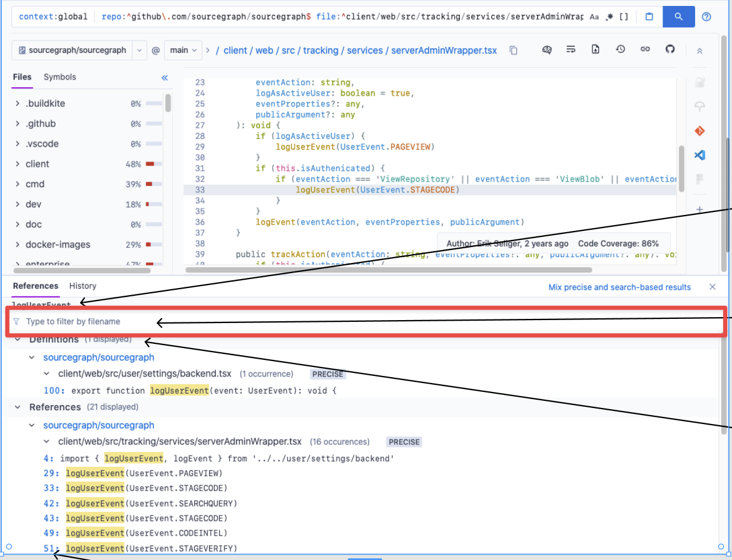This screenshot has height=560, width=732.
Task: Click the orange git extension icon
Action: [x=700, y=131]
